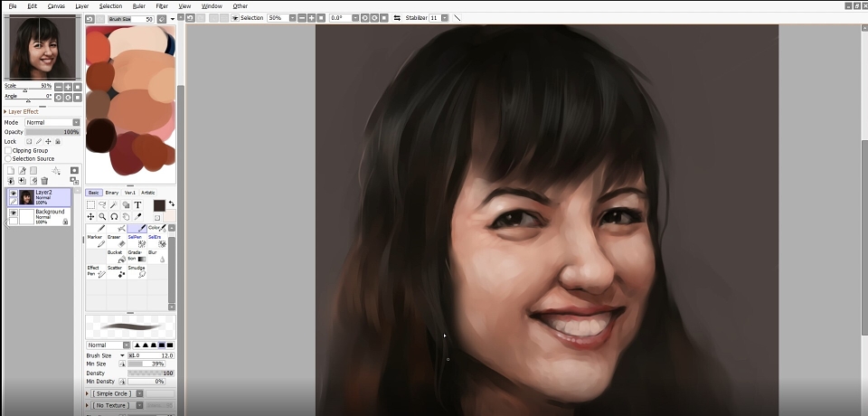Image resolution: width=868 pixels, height=416 pixels.
Task: Zoom in with toolbar plus button
Action: 311,18
